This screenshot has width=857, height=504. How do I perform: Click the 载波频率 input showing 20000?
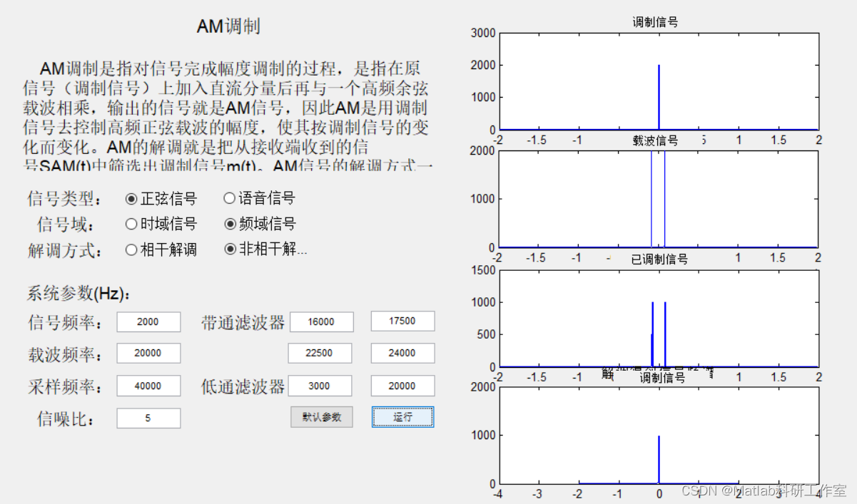[148, 353]
